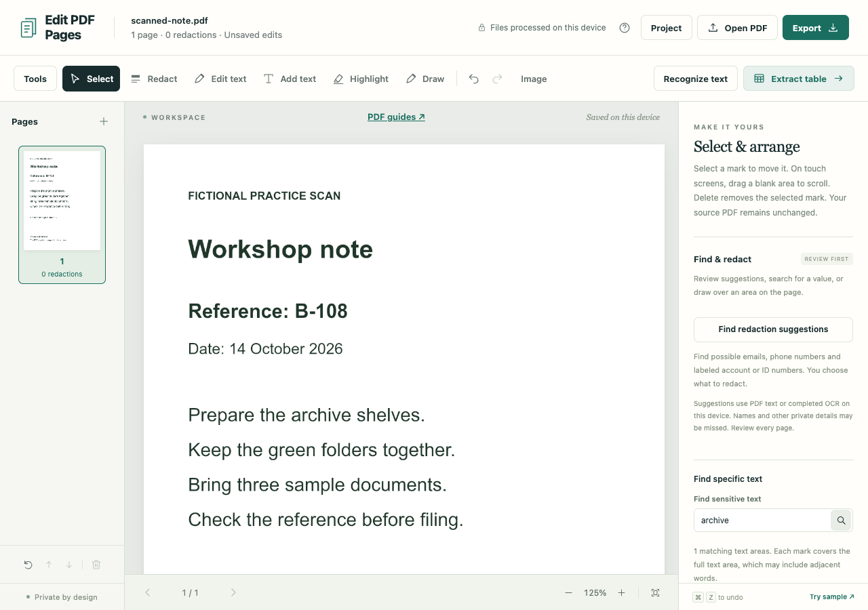Move page down with arrow icon
This screenshot has height=610, width=868.
(x=69, y=565)
